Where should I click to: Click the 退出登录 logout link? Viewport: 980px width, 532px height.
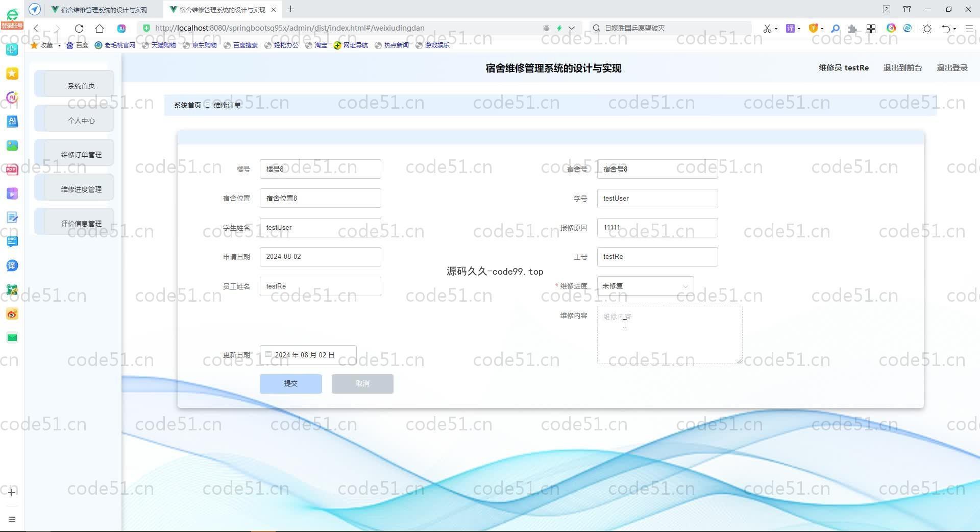coord(951,68)
